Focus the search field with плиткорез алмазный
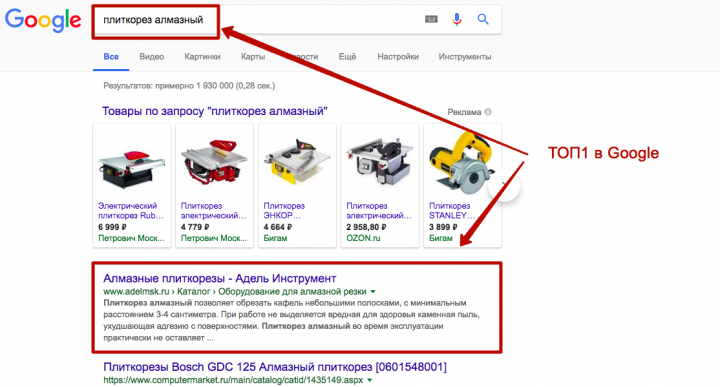720x387 pixels. coord(296,20)
